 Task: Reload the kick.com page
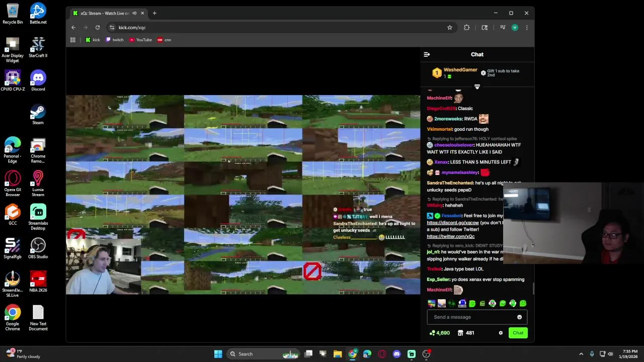click(x=98, y=28)
